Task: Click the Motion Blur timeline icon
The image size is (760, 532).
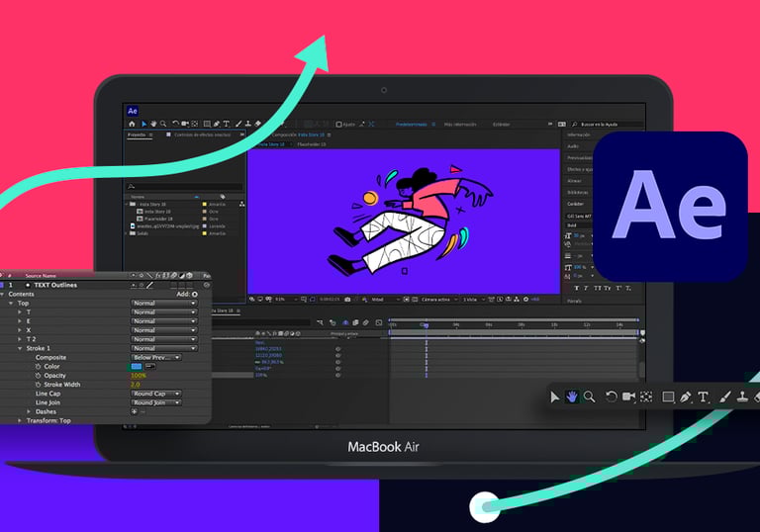Action: tap(366, 322)
